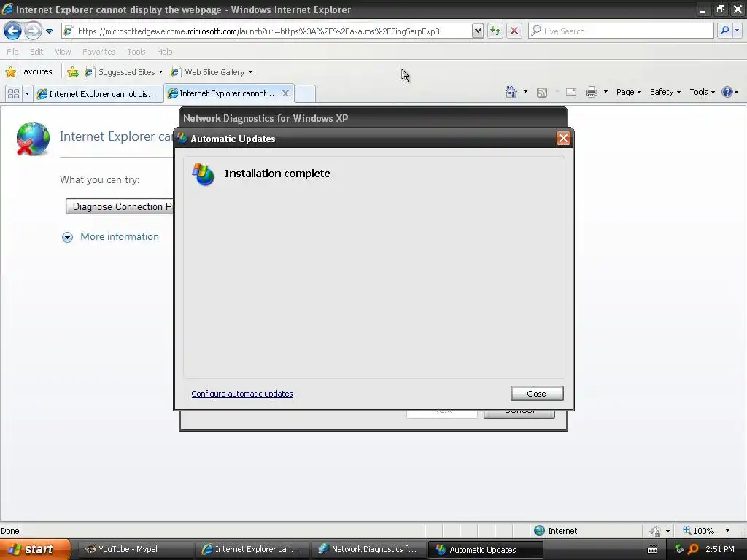Click the on-screen keyboard tray icon
Image resolution: width=747 pixels, height=560 pixels.
(652, 550)
